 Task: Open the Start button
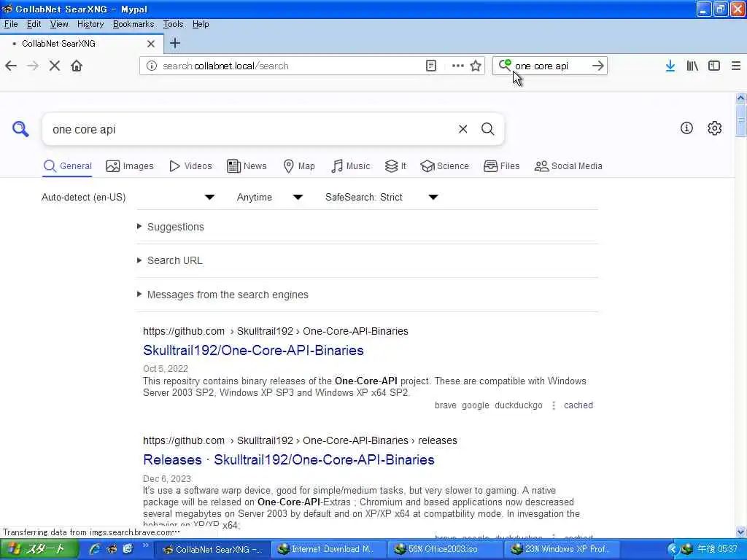coord(39,549)
